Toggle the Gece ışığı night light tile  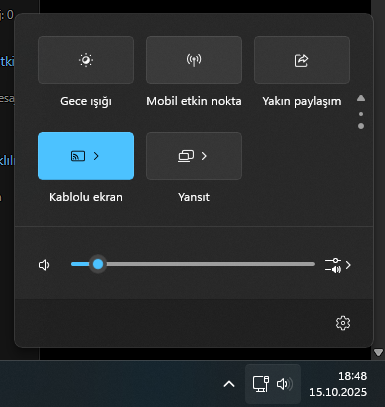click(86, 60)
